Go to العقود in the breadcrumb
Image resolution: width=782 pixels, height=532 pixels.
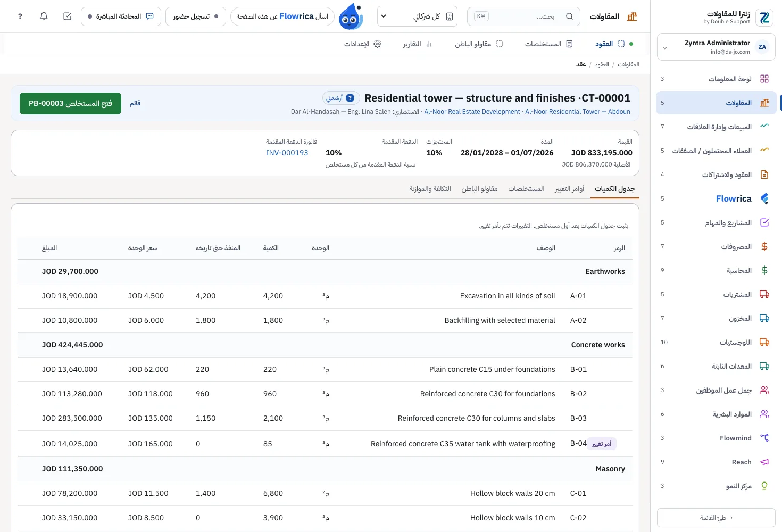[x=602, y=64]
